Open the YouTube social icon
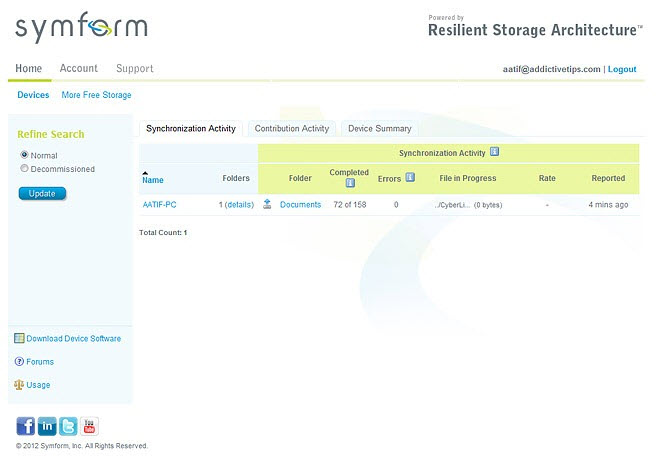Image resolution: width=660 pixels, height=456 pixels. coord(89,426)
